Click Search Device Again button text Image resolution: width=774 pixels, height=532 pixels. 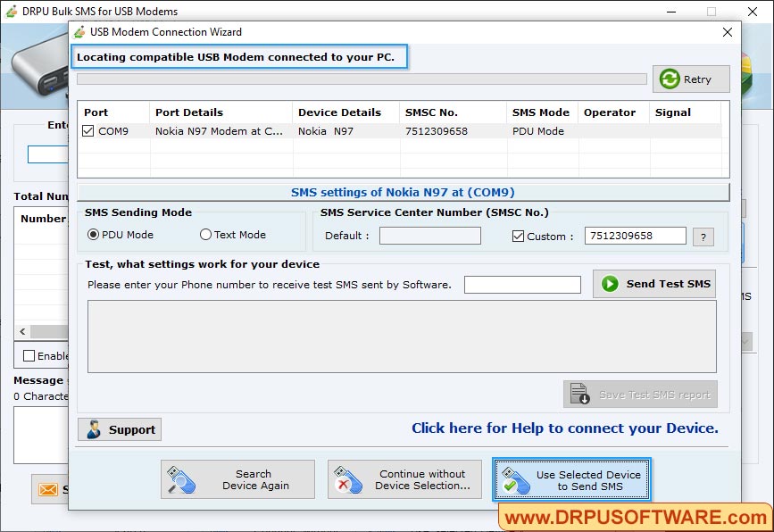[x=255, y=479]
